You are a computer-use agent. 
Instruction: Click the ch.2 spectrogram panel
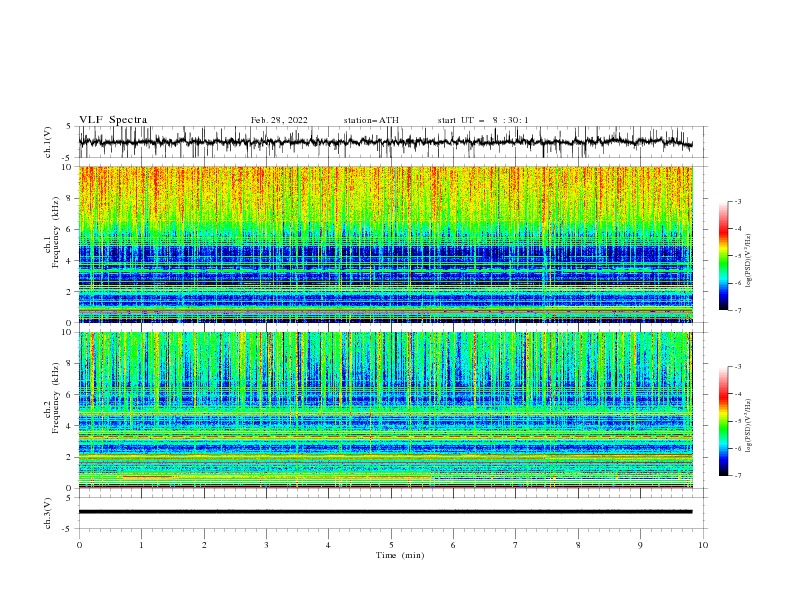(x=385, y=410)
